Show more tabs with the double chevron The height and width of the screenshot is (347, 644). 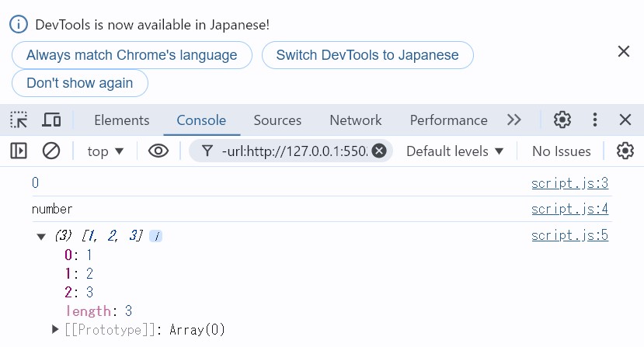pyautogui.click(x=513, y=120)
